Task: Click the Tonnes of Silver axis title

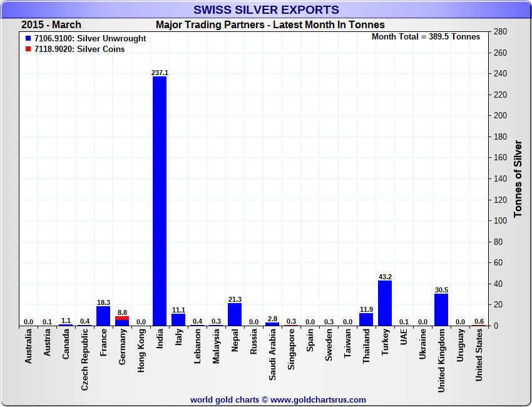Action: 518,178
